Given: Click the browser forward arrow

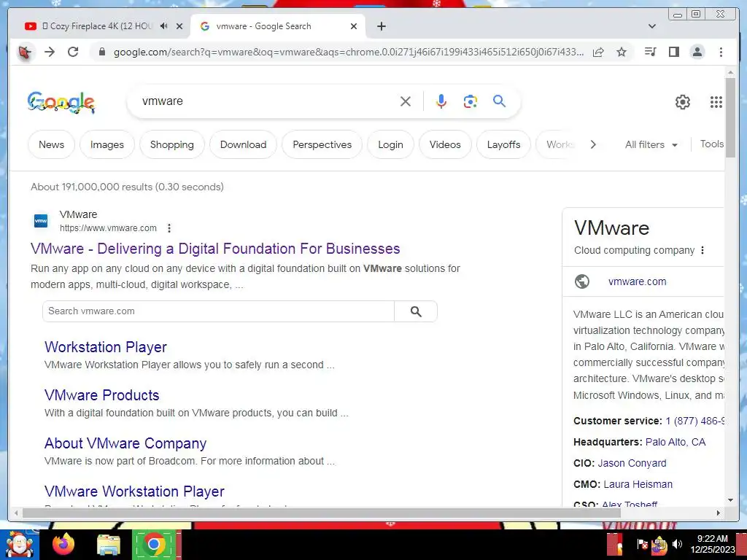Looking at the screenshot, I should 50,52.
